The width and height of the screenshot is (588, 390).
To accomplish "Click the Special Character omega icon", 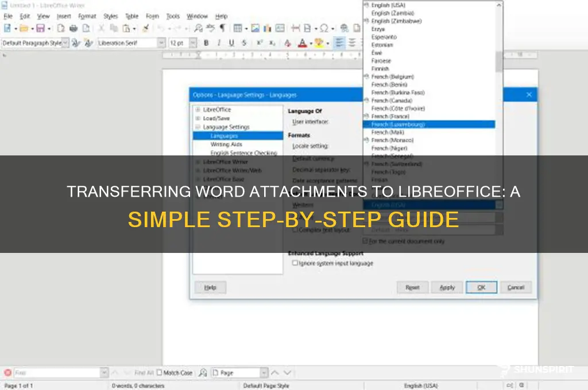I will pos(324,28).
